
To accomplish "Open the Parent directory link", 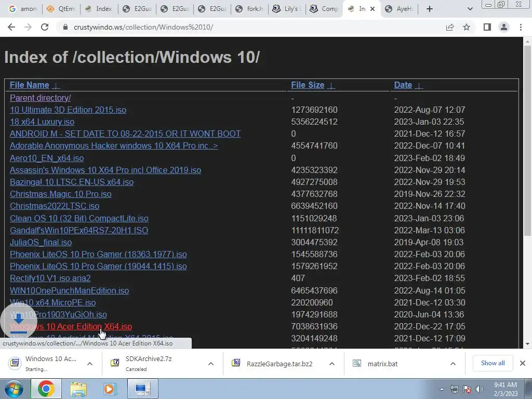I will click(40, 98).
